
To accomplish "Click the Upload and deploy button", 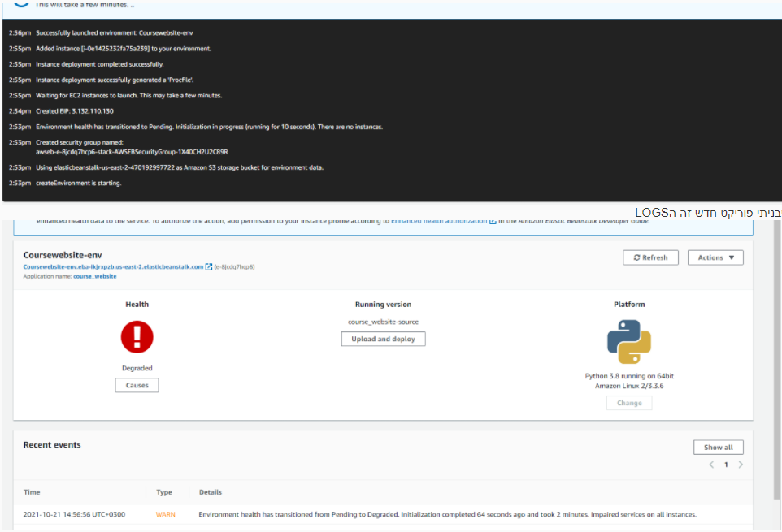I will [x=383, y=339].
